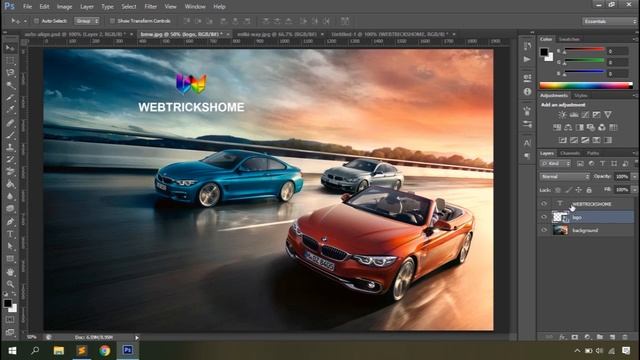Open the tool preset picker arrow

(25, 21)
